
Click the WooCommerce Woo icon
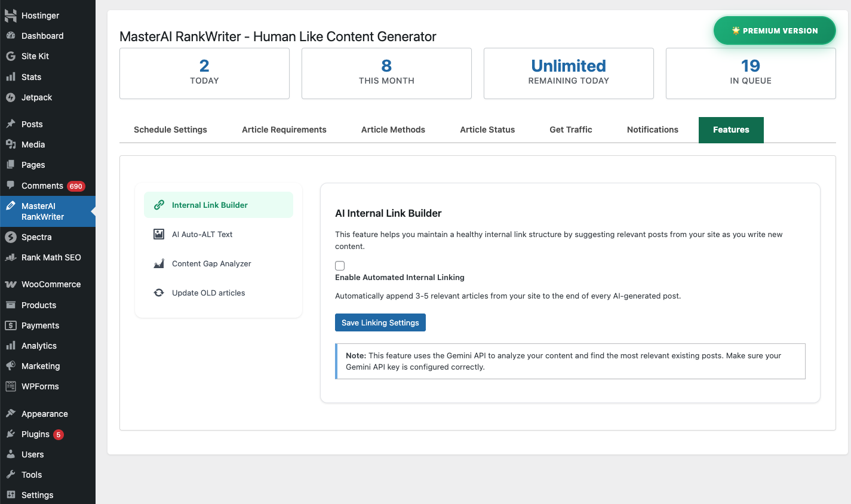[11, 284]
